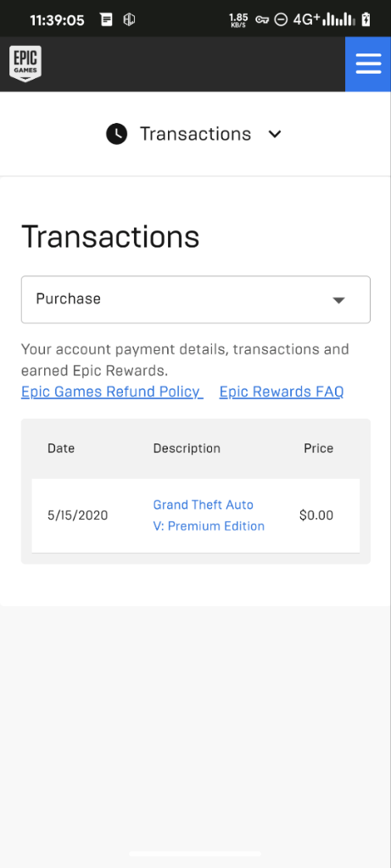Screen dimensions: 391x868
Task: Expand the Transactions section chevron
Action: pos(275,134)
